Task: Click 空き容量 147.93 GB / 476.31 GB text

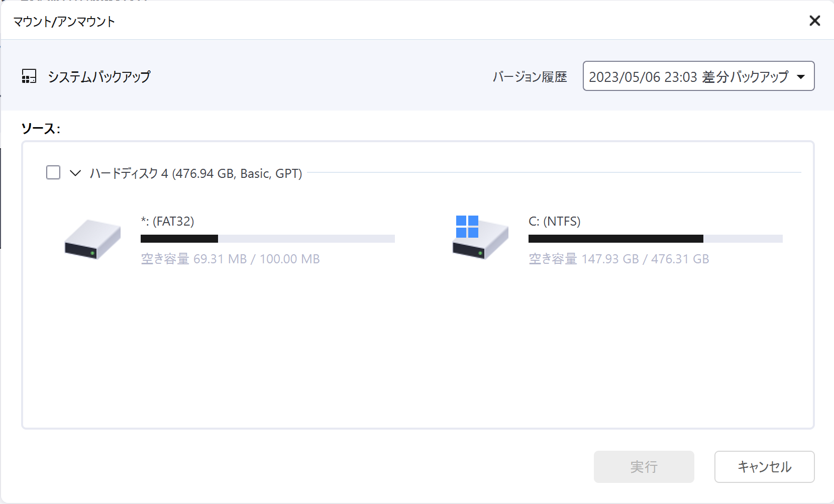Action: point(618,259)
